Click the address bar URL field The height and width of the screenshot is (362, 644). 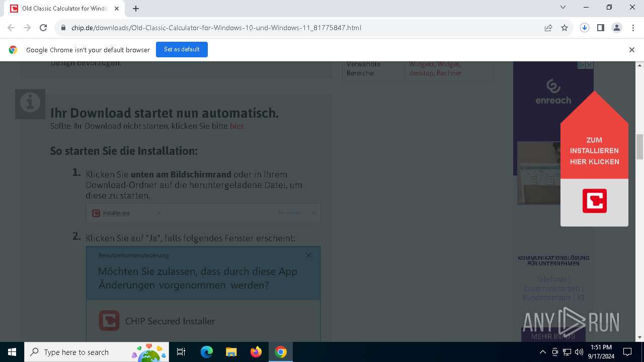[302, 28]
